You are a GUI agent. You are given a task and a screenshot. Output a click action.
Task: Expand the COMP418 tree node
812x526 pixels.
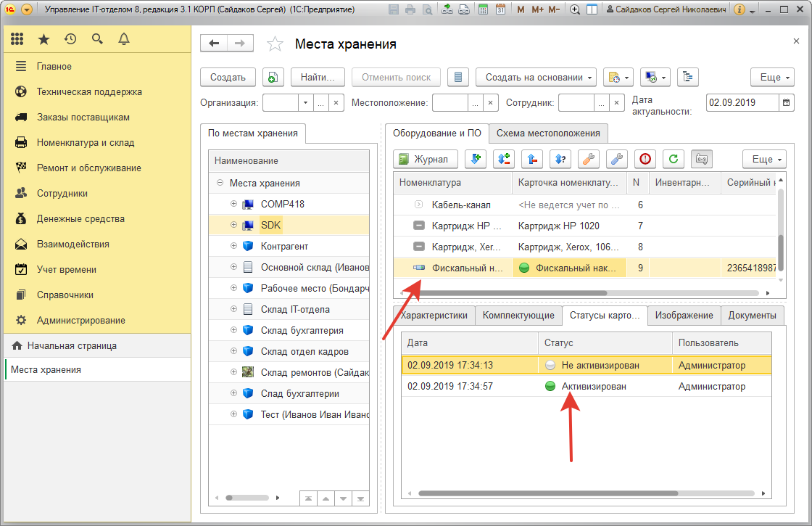pos(233,204)
